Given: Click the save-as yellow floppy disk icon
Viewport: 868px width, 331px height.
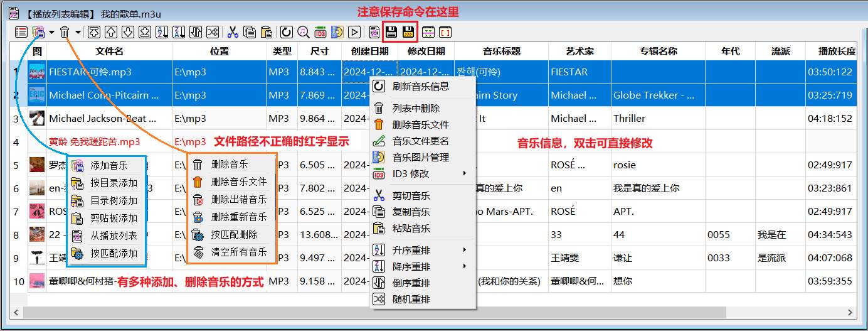Looking at the screenshot, I should [408, 32].
